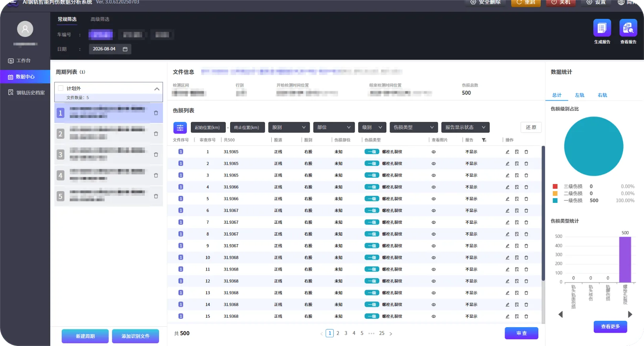This screenshot has height=346, width=644.
Task: View image via eye icon in row 8
Action: pyautogui.click(x=434, y=234)
